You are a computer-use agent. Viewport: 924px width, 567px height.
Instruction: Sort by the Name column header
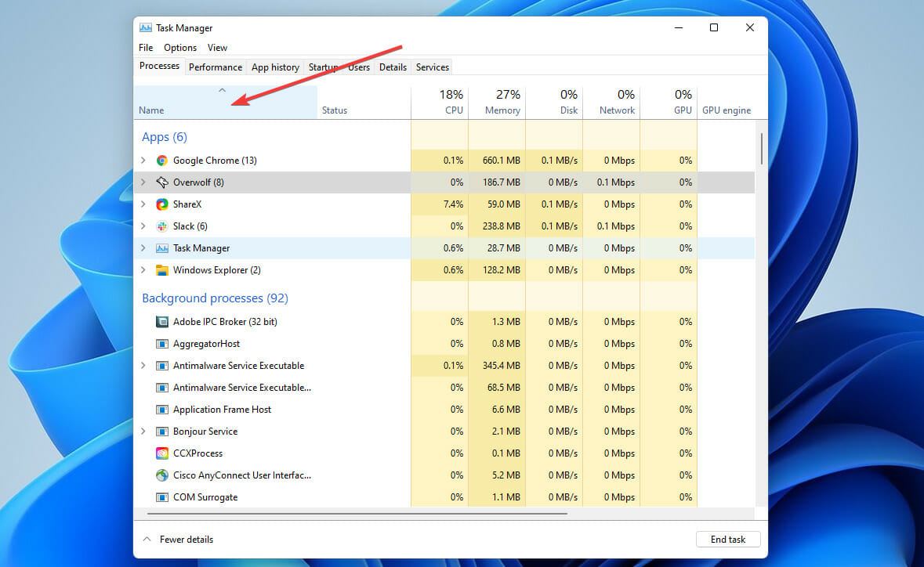coord(226,103)
